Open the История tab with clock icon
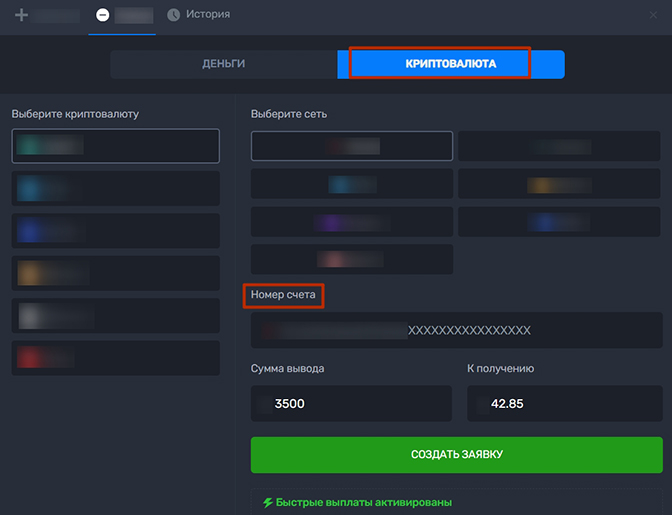The height and width of the screenshot is (515, 672). (198, 15)
